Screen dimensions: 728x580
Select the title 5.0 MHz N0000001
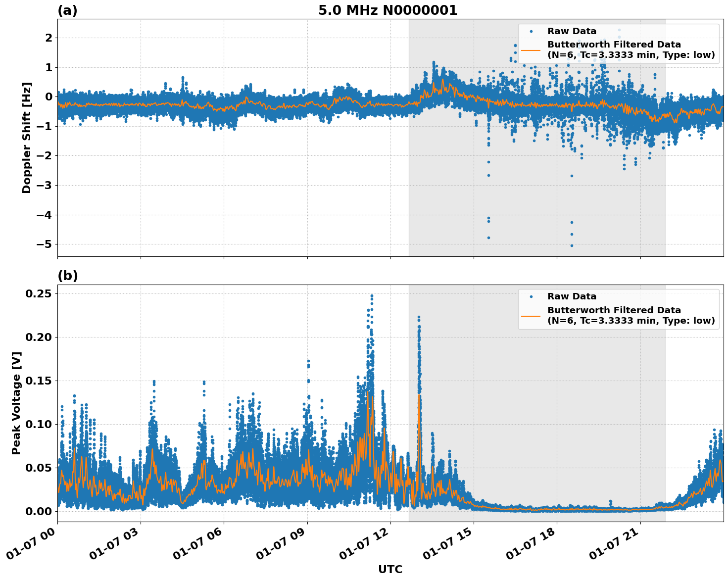(389, 9)
